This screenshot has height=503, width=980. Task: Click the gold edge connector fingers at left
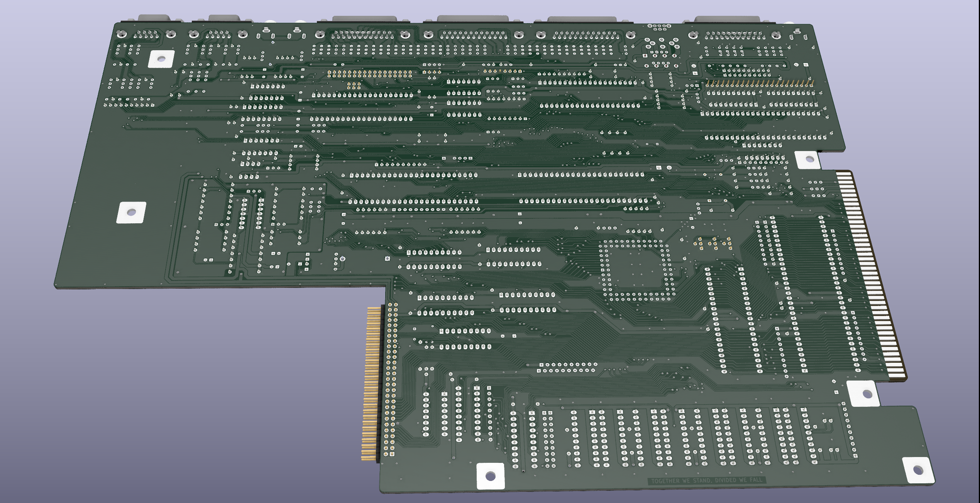371,382
